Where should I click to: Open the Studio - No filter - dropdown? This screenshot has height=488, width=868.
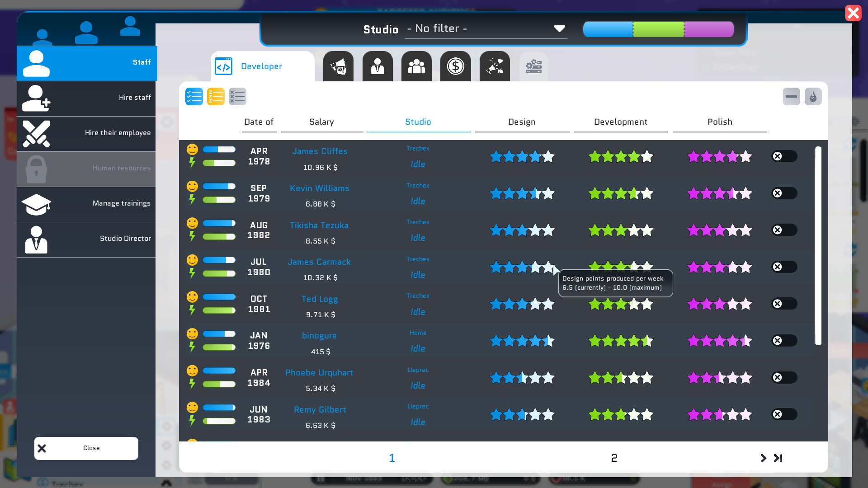(x=486, y=28)
